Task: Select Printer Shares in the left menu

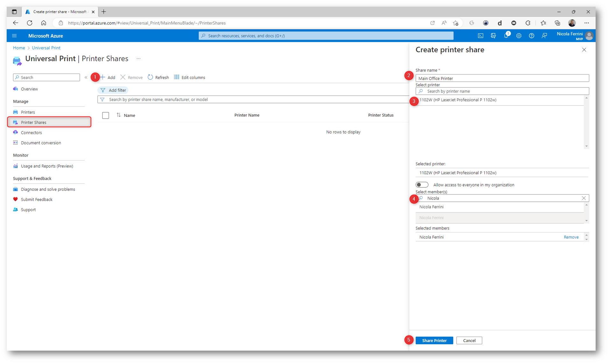Action: coord(49,122)
